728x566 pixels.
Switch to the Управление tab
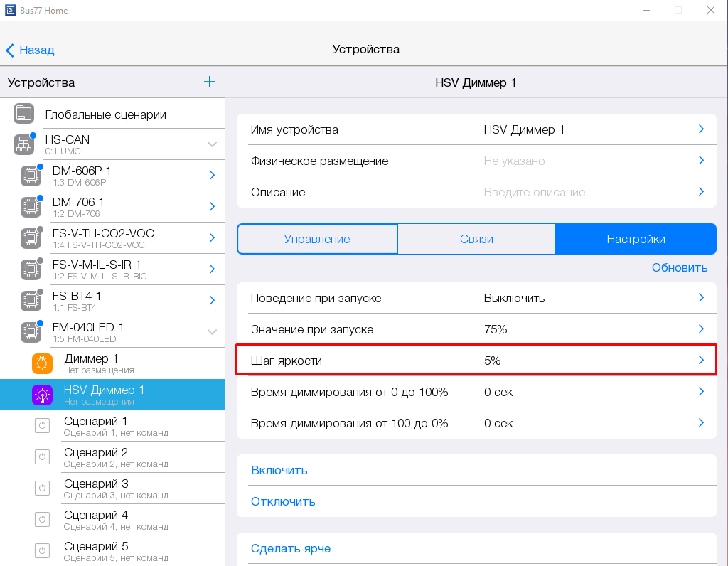pyautogui.click(x=317, y=239)
